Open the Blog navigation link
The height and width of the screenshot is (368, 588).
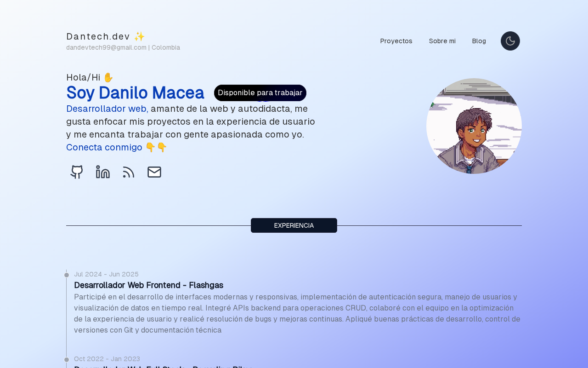479,41
